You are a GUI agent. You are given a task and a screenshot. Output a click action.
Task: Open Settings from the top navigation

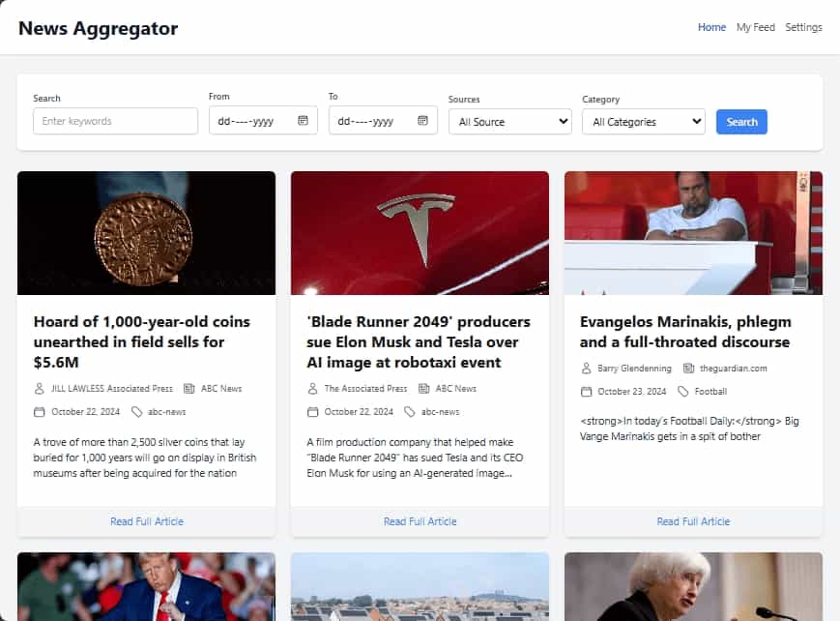pos(803,27)
